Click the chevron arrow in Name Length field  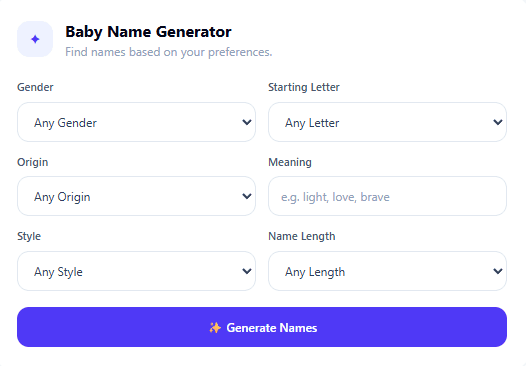tap(498, 271)
